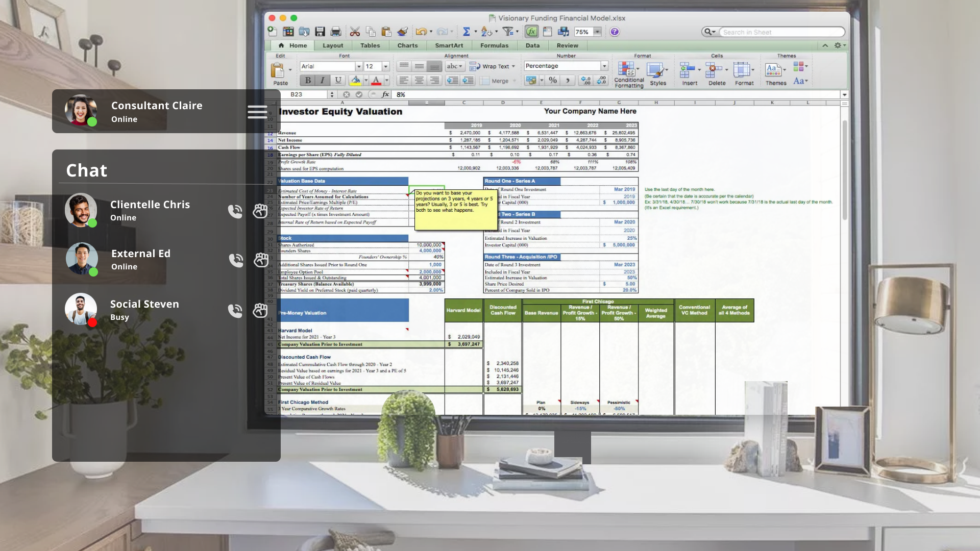Click the percent style button

553,80
